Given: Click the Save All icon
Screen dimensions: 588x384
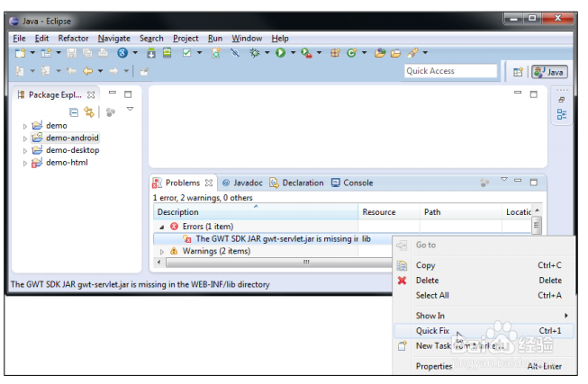Looking at the screenshot, I should 87,53.
